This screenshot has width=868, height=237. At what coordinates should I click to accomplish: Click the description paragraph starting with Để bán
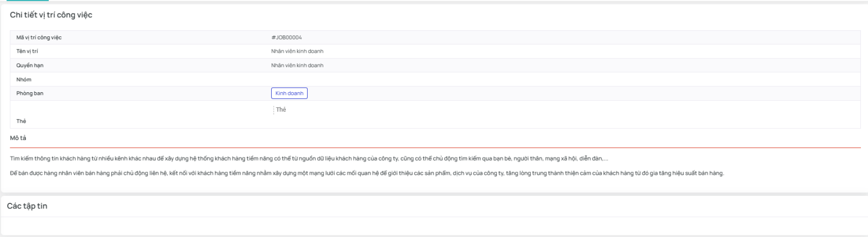[366, 174]
